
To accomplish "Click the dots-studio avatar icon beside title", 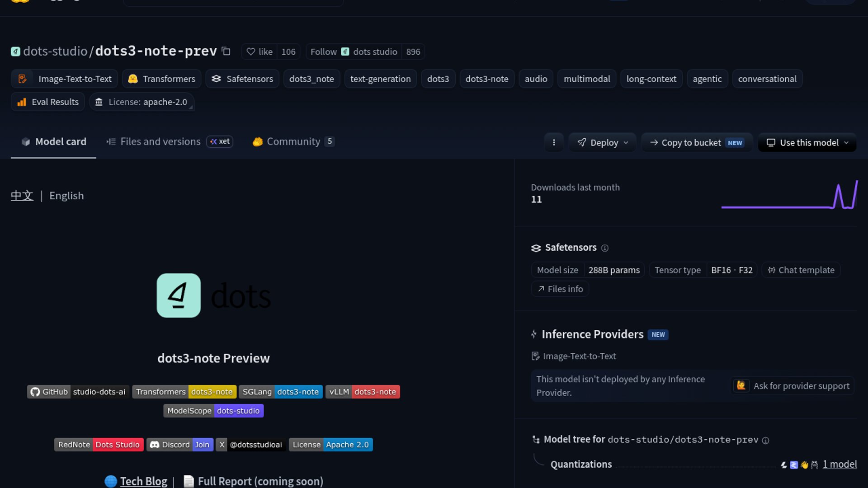I will pos(16,52).
